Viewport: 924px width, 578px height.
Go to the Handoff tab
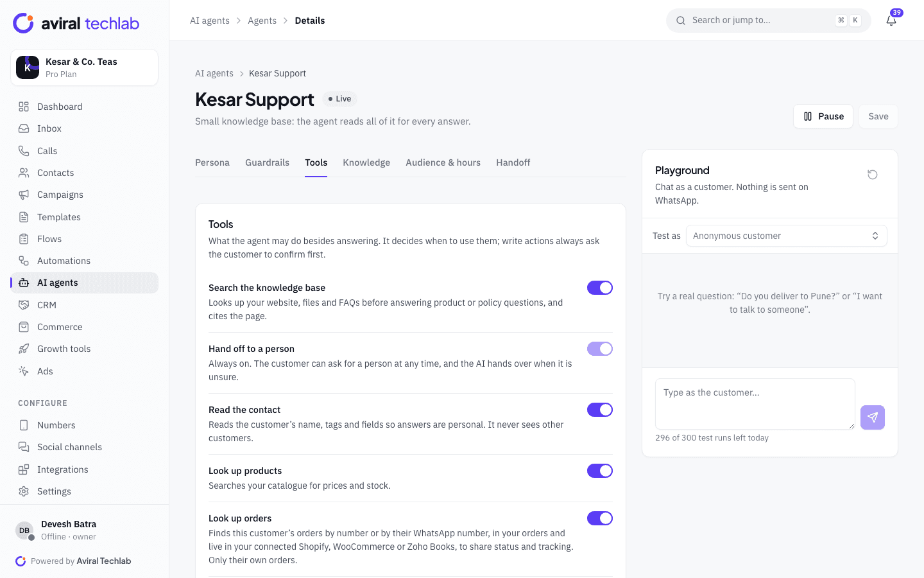pos(513,162)
